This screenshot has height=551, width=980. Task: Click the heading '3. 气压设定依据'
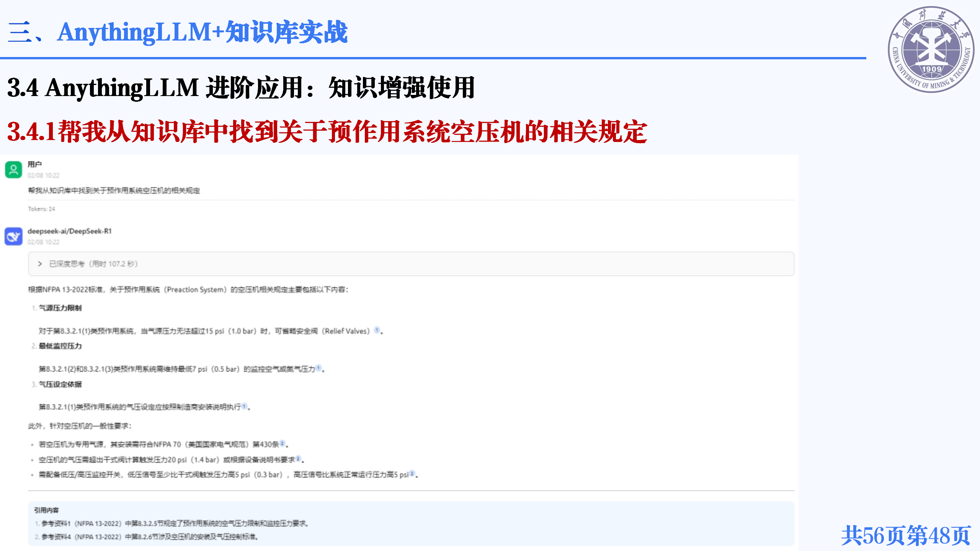[x=56, y=384]
